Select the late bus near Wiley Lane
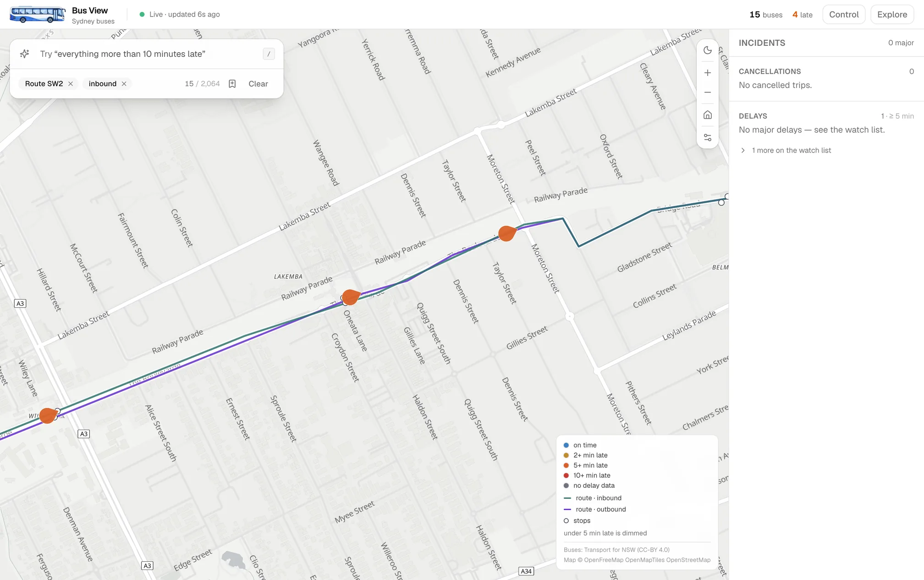924x580 pixels. [48, 416]
